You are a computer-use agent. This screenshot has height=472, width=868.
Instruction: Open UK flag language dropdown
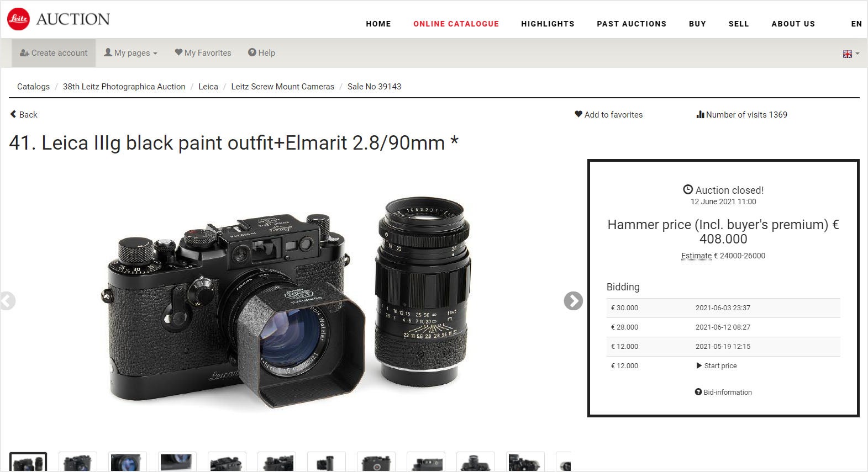[851, 54]
